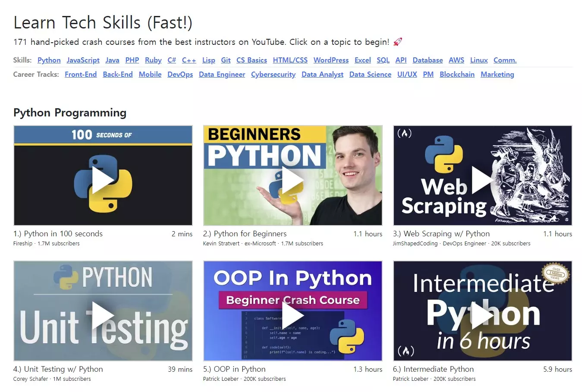Click the rocket emoji after the subtitle

397,42
